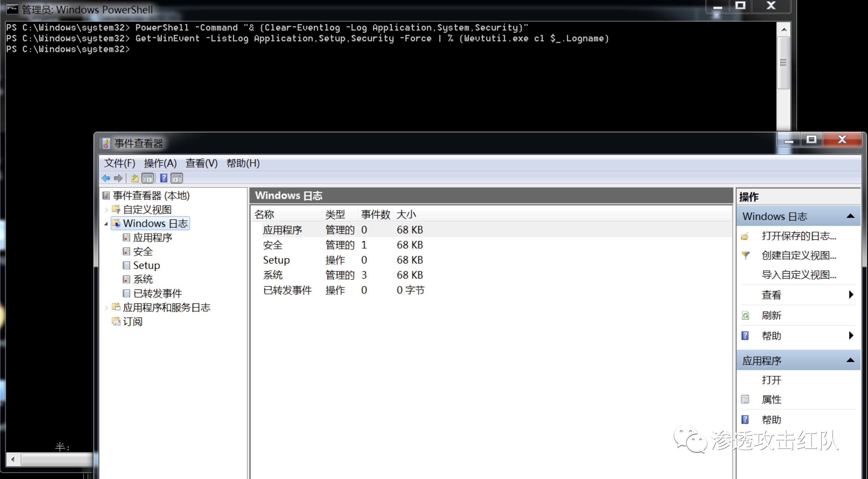
Task: Collapse Windows 日志 section in actions pane
Action: coord(850,216)
